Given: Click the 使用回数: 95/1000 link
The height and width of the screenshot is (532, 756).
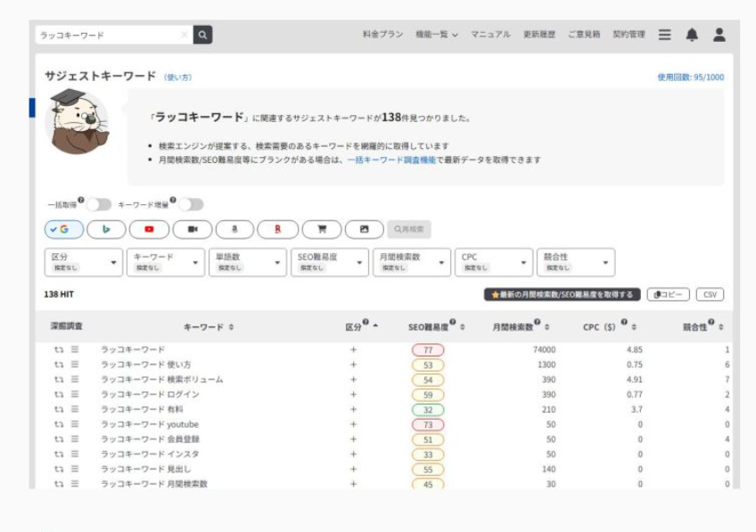Looking at the screenshot, I should (690, 78).
